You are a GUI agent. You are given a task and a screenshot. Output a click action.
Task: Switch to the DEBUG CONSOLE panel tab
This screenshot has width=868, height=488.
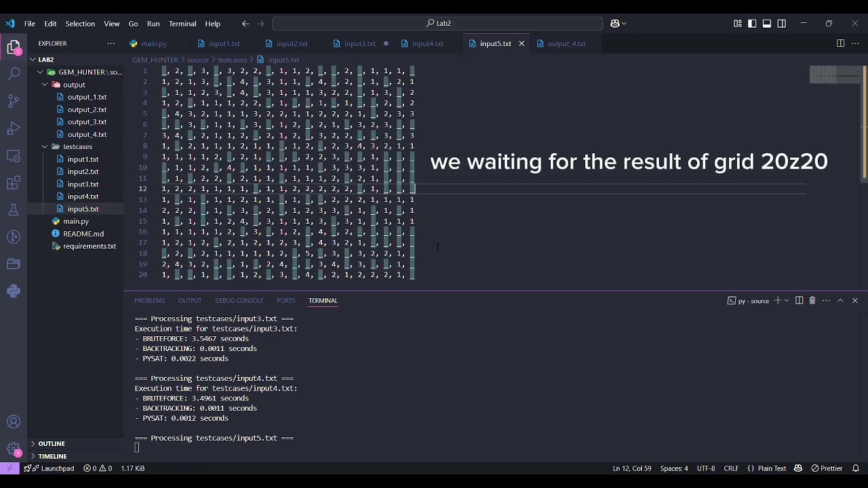point(239,300)
